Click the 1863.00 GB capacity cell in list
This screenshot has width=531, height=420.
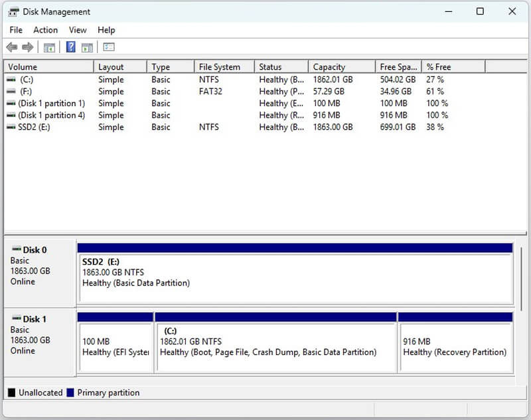(333, 127)
